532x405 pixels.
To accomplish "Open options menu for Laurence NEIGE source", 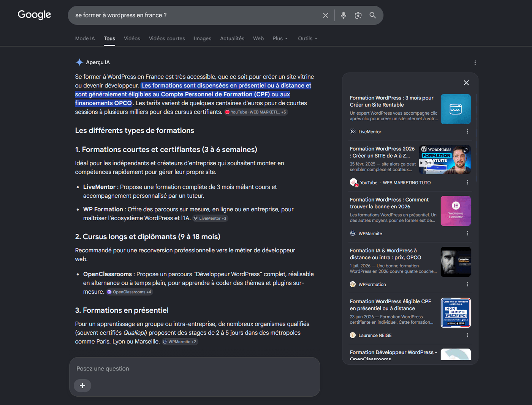I will (x=467, y=335).
